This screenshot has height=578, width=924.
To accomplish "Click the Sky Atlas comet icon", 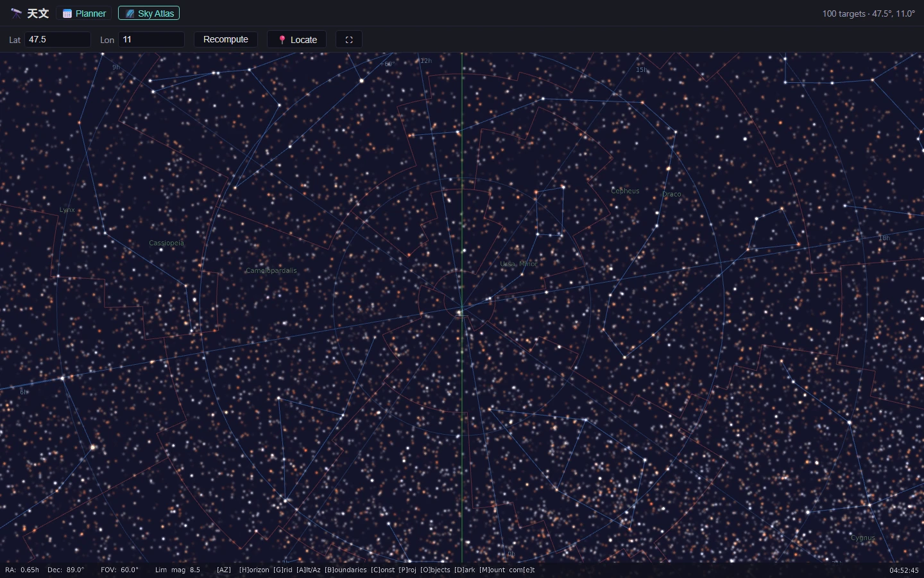I will [x=130, y=13].
